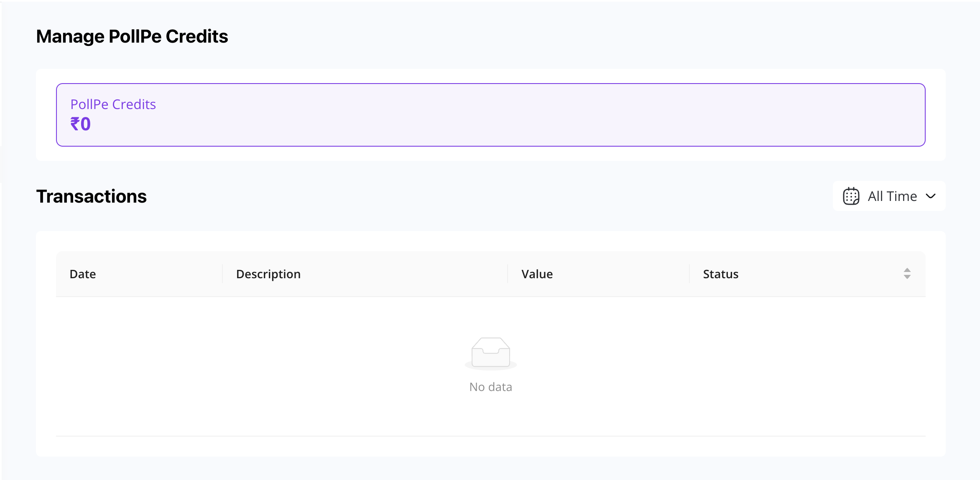Viewport: 980px width, 480px height.
Task: Click the Description column header
Action: [x=365, y=274]
